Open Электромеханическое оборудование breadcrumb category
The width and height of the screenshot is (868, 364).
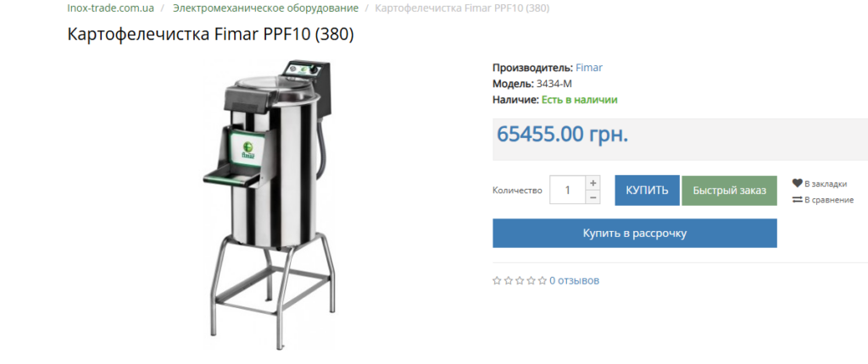(x=265, y=8)
